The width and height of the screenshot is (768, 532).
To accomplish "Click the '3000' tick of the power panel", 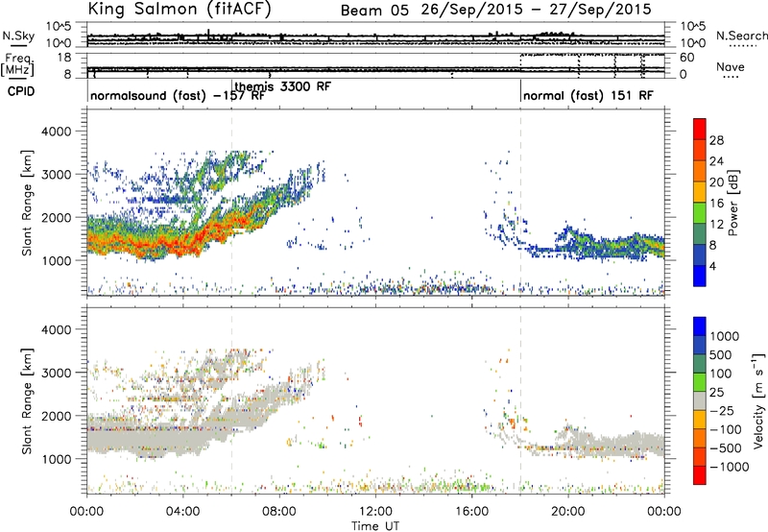I will point(56,175).
